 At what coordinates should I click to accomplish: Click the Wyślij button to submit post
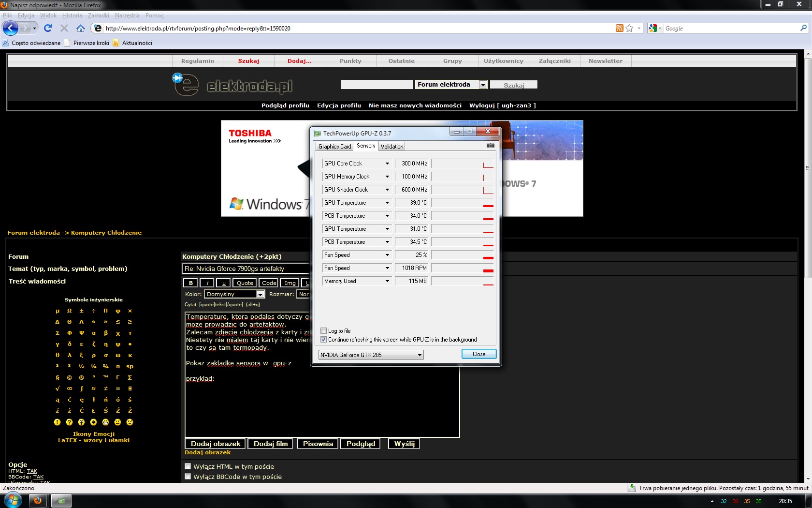coord(405,444)
